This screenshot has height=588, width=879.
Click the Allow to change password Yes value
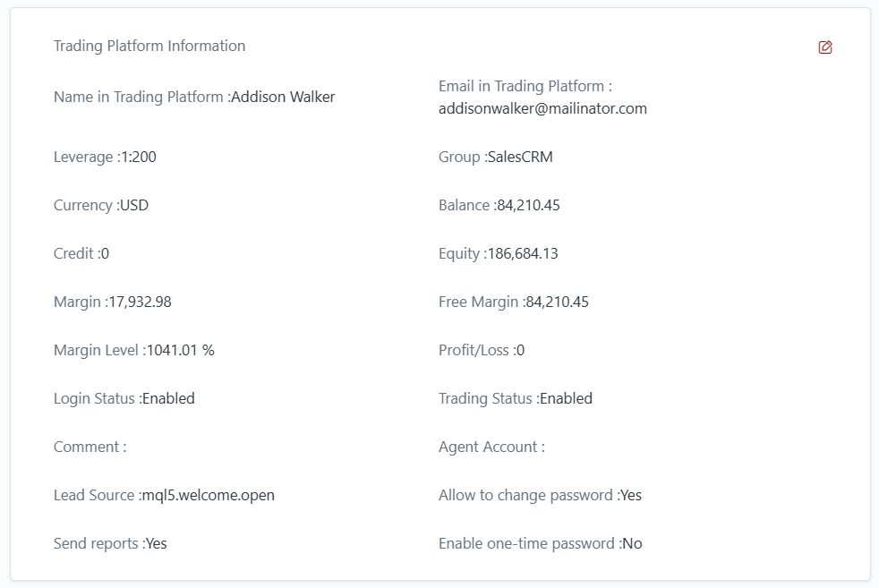click(631, 495)
